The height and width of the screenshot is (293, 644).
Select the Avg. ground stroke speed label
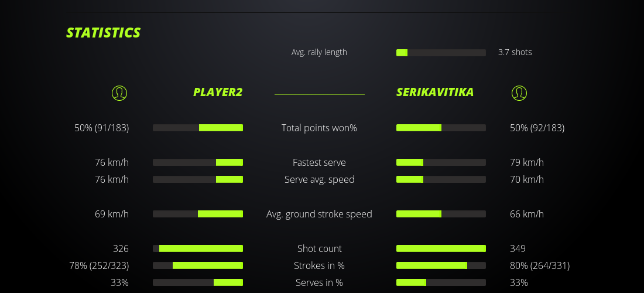319,214
